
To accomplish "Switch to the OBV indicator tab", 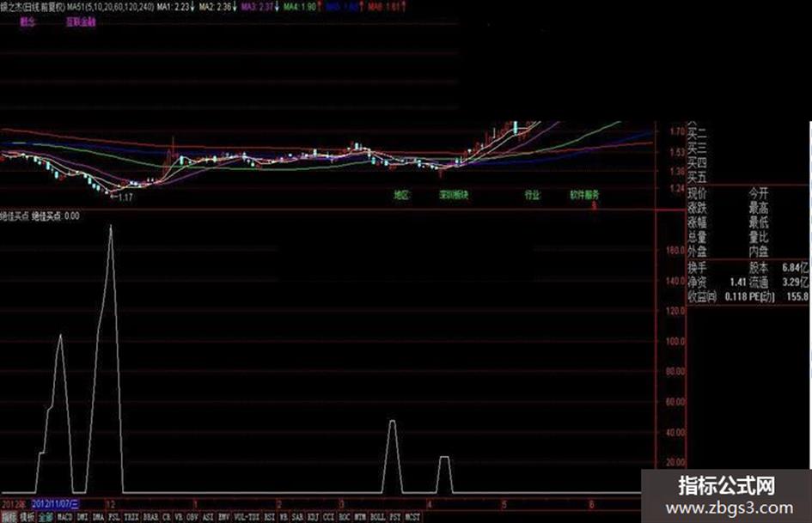I will pos(192,517).
